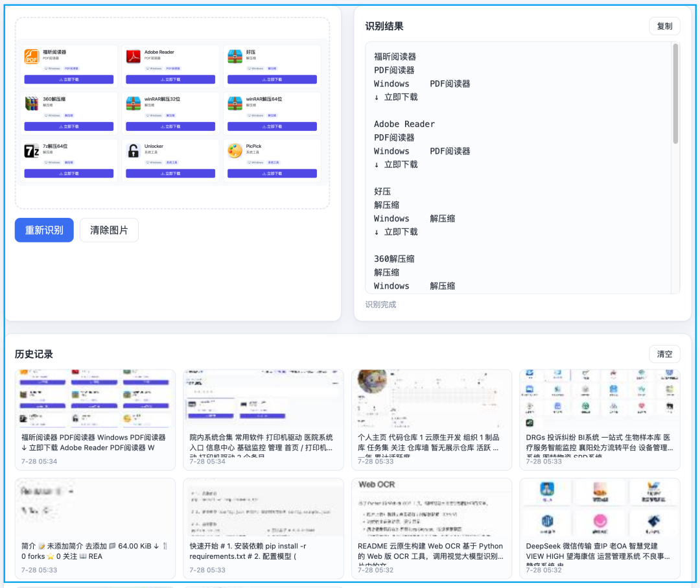
Task: Click the '识别结果' panel heading
Action: 384,26
